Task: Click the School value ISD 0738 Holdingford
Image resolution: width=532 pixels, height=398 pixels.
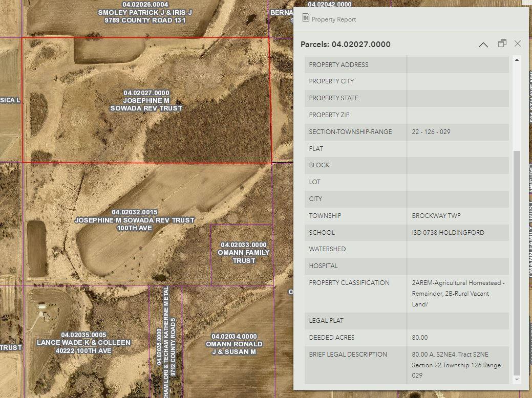Action: 448,233
